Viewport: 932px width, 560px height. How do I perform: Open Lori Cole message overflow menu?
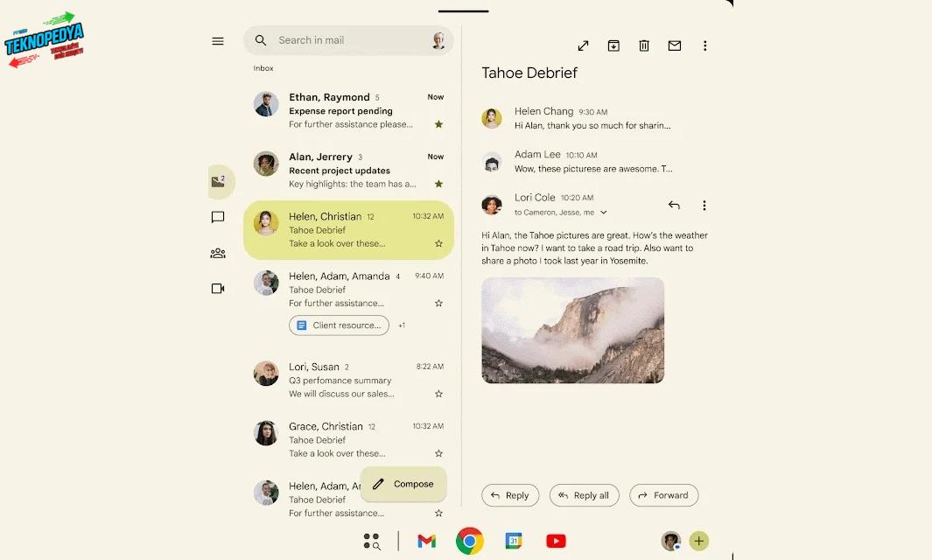tap(704, 206)
